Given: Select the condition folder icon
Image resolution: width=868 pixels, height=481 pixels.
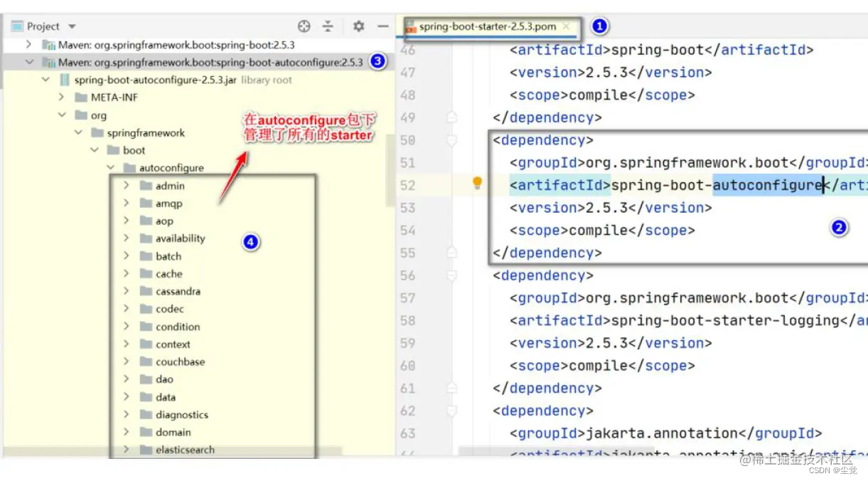Looking at the screenshot, I should pos(146,327).
